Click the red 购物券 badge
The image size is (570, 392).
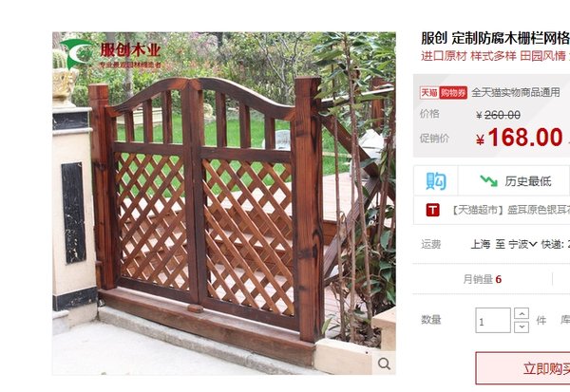tap(453, 93)
